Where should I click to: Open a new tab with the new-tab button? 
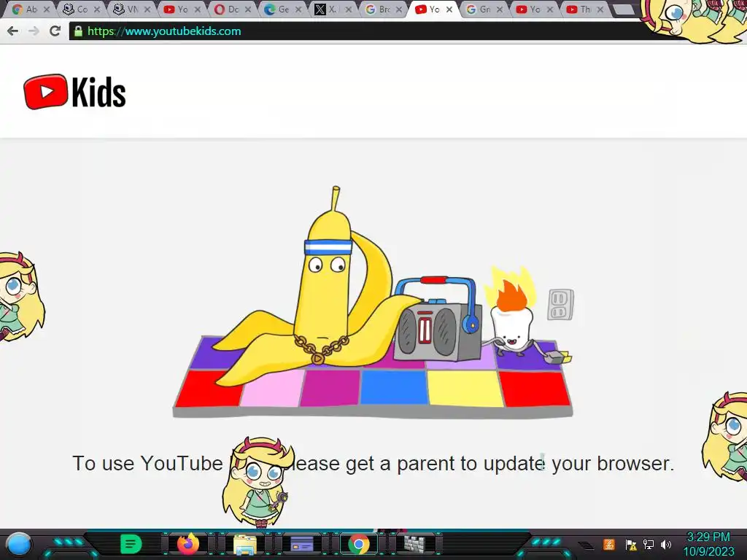tap(623, 9)
